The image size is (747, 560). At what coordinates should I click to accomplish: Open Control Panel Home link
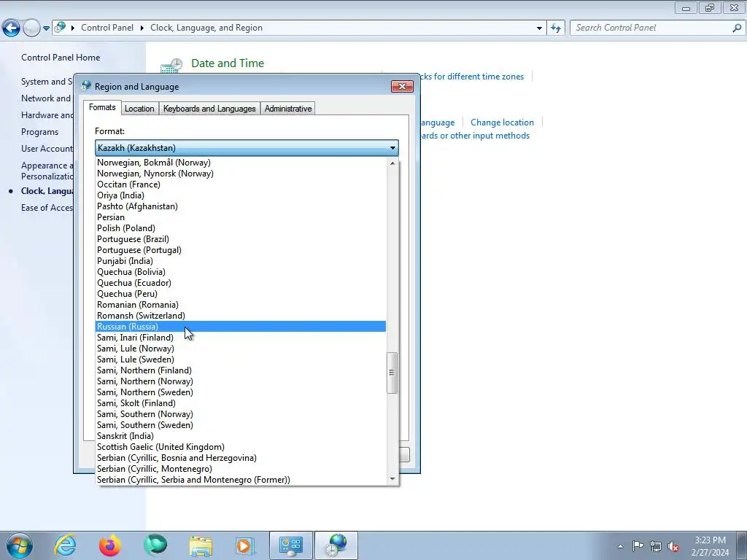click(61, 57)
